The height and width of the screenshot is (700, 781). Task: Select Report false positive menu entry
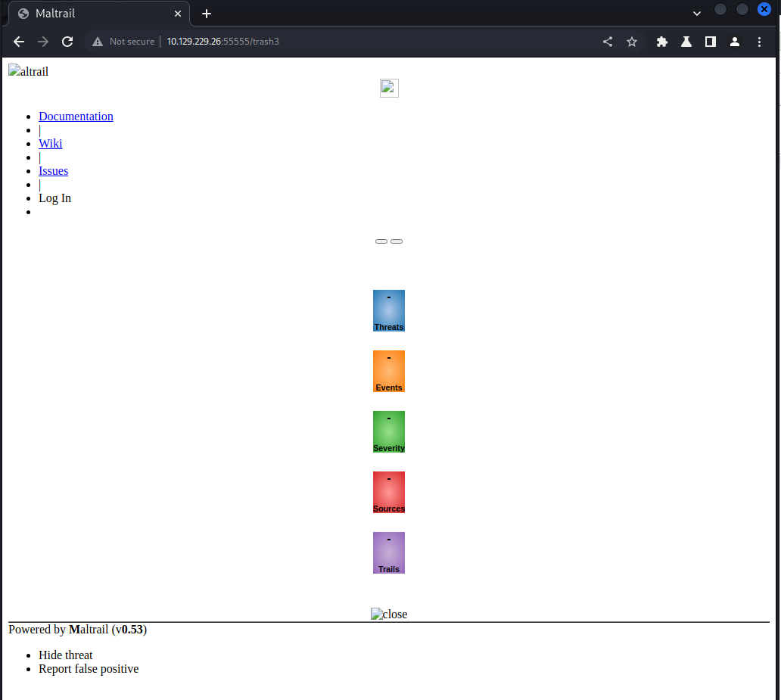coord(89,669)
